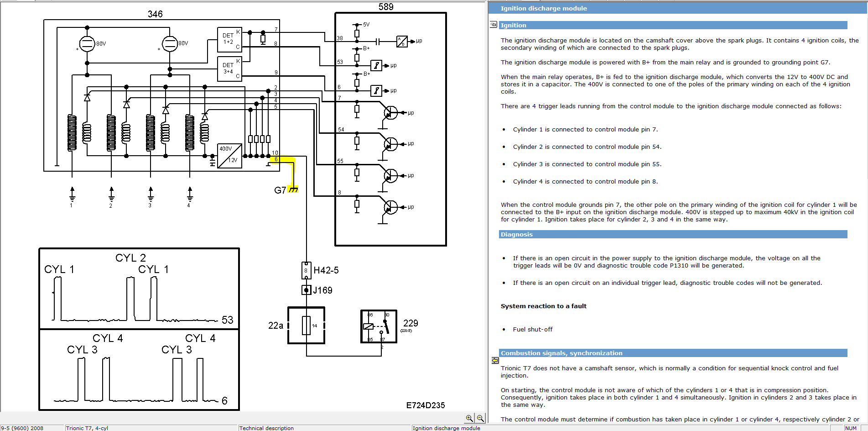This screenshot has height=431, width=868.
Task: Click the Ignition discharge module status bar entry
Action: pos(620,428)
